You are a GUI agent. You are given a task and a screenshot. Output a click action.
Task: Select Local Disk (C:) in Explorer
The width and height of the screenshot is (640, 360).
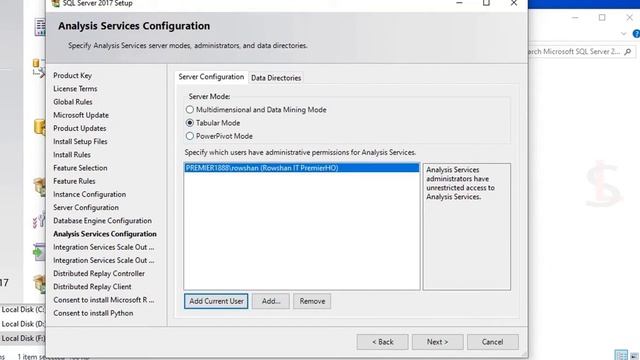point(22,309)
